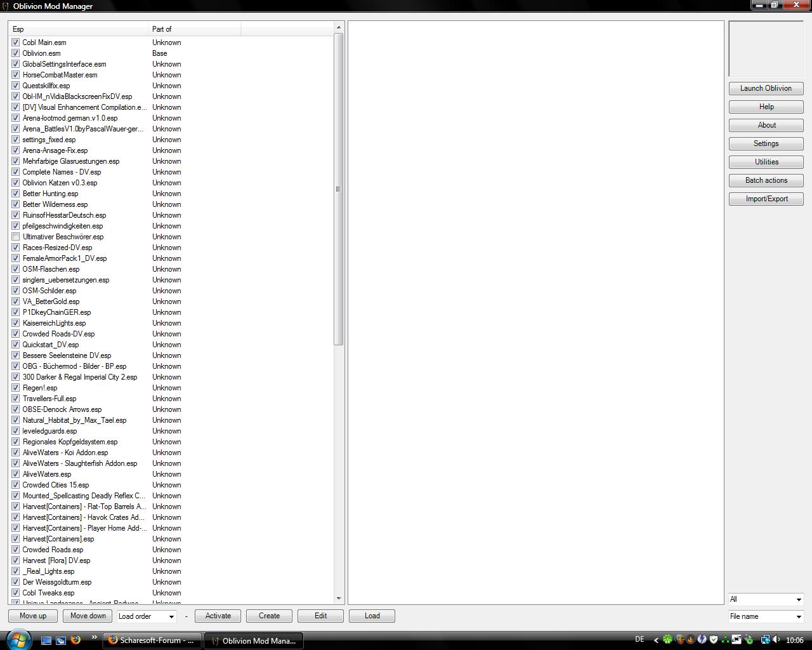Uncheck Better Hunting.esp

pos(16,194)
